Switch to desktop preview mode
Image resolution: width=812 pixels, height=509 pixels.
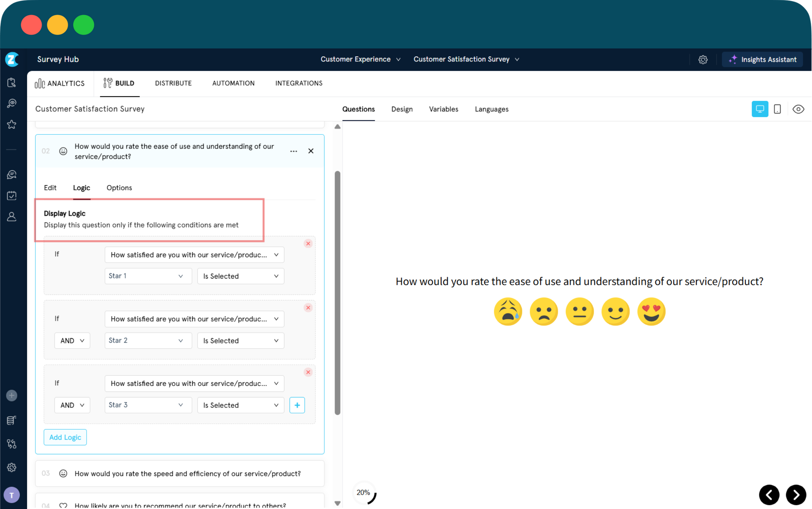760,109
